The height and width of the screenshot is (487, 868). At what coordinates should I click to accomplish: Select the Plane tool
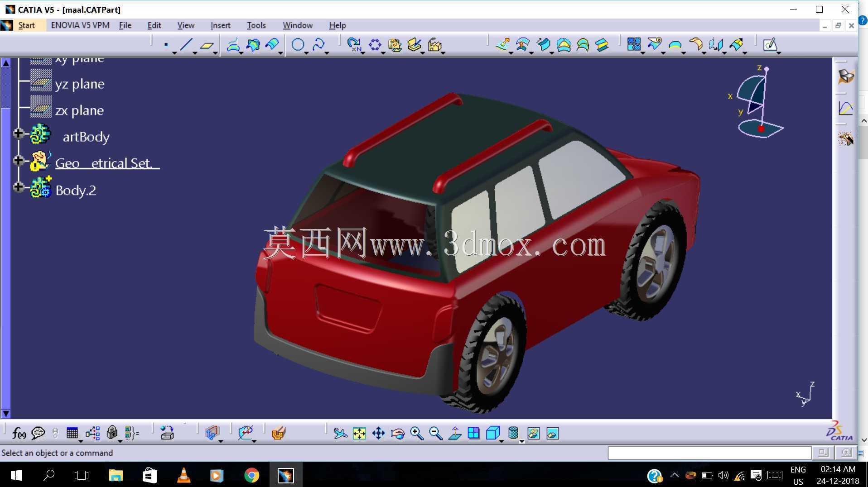207,45
